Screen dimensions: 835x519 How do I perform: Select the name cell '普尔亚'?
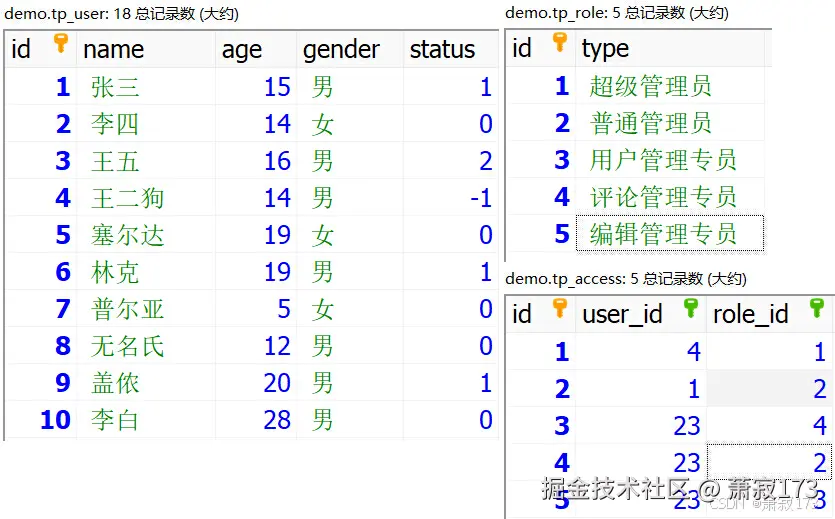click(x=146, y=309)
